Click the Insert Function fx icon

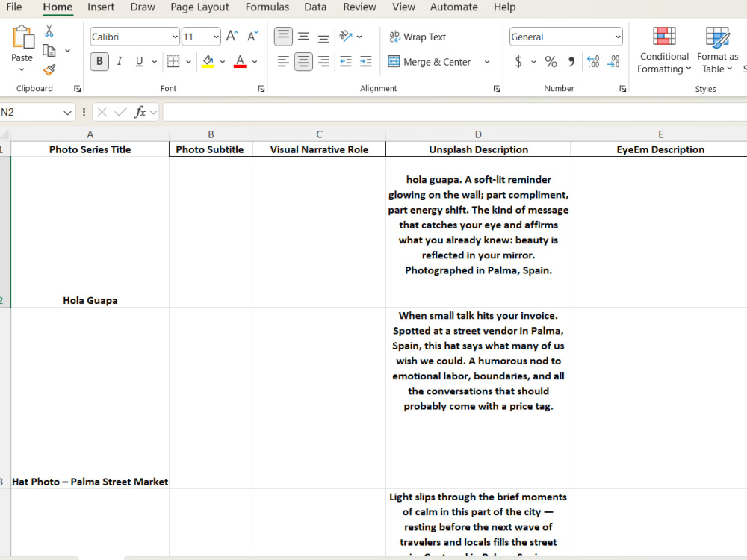[x=140, y=113]
